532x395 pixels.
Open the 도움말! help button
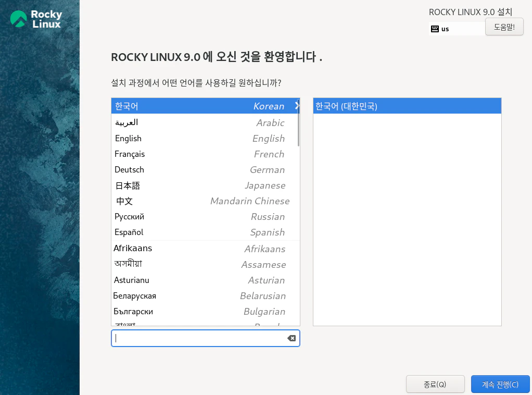504,27
